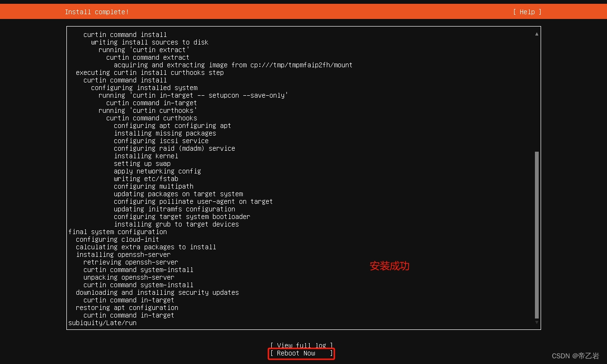Viewport: 607px width, 364px height.
Task: Click the 'installing kernel' log line
Action: pos(146,156)
